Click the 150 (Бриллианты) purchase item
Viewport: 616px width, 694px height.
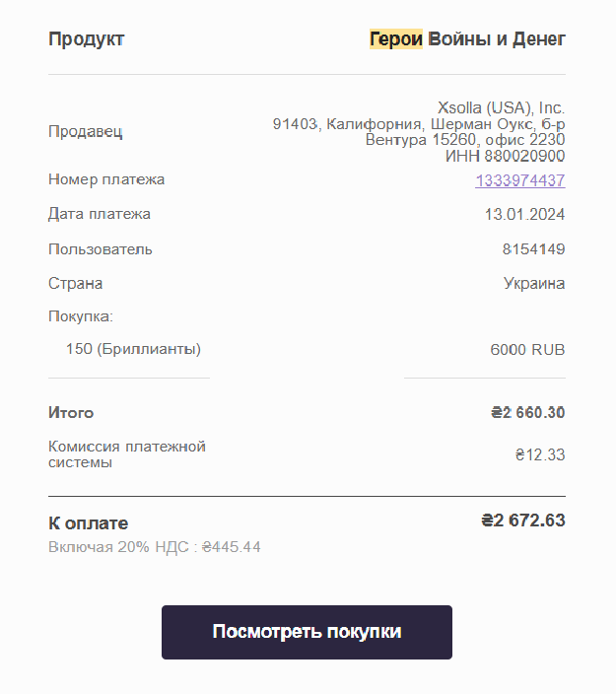pyautogui.click(x=133, y=349)
